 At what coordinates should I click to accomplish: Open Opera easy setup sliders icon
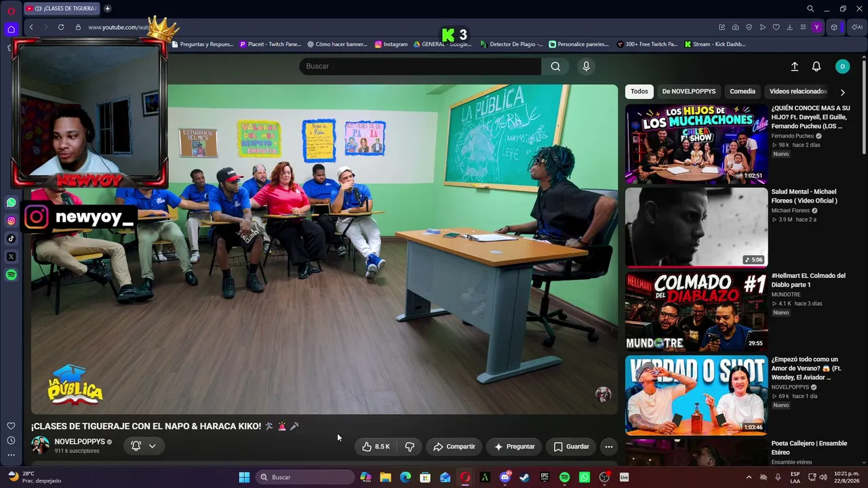(x=804, y=27)
